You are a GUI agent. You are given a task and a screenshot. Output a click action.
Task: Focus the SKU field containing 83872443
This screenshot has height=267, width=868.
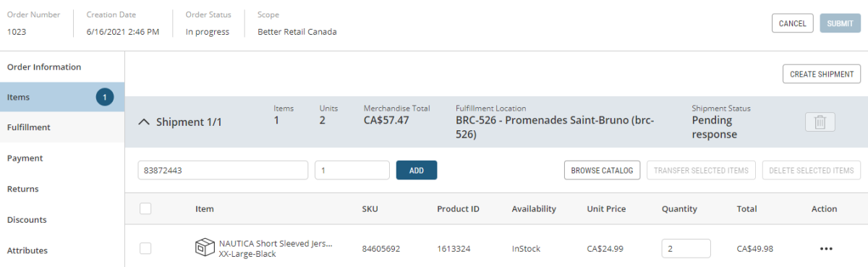pyautogui.click(x=223, y=170)
